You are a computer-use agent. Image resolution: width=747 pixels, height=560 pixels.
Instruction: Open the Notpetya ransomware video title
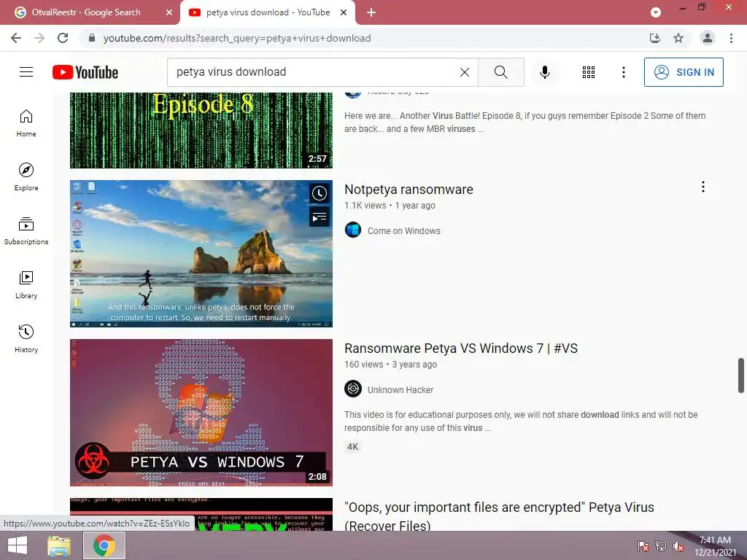(x=409, y=190)
